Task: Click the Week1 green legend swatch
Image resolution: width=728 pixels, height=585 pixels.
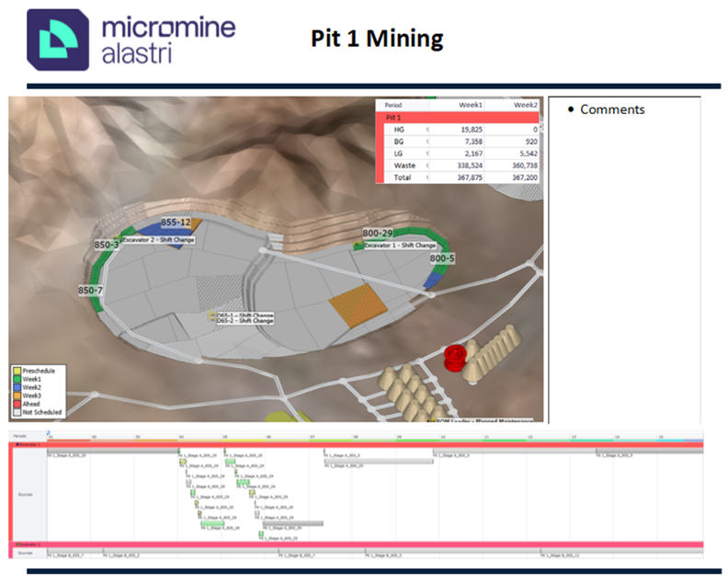Action: click(x=17, y=379)
